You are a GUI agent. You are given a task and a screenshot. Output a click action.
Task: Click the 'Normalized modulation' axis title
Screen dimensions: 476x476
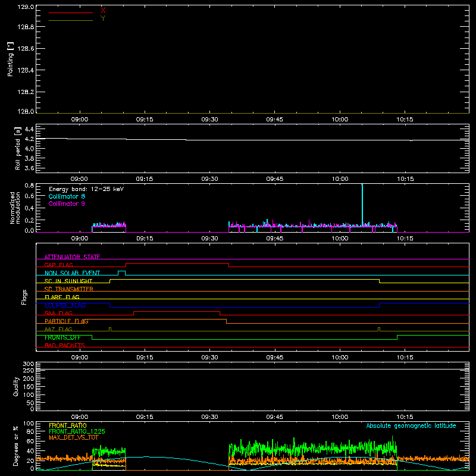tap(15, 208)
